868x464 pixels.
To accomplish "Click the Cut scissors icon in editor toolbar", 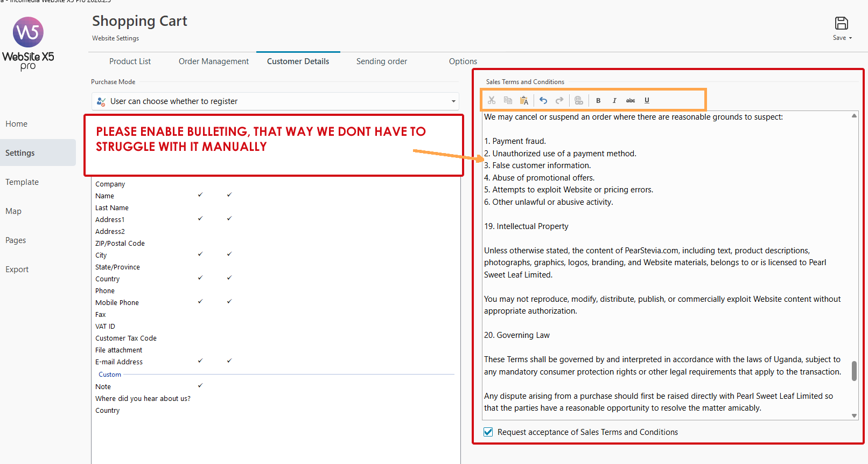I will click(492, 100).
